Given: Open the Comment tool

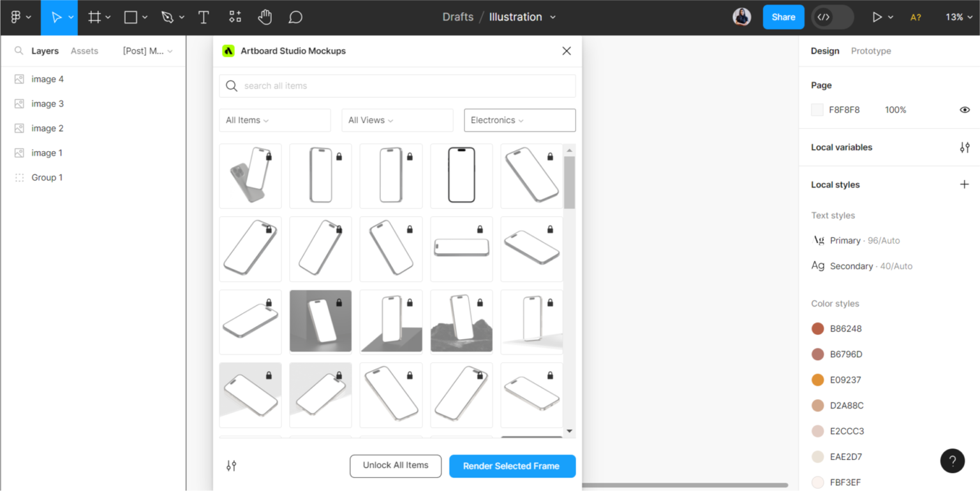Looking at the screenshot, I should 295,17.
